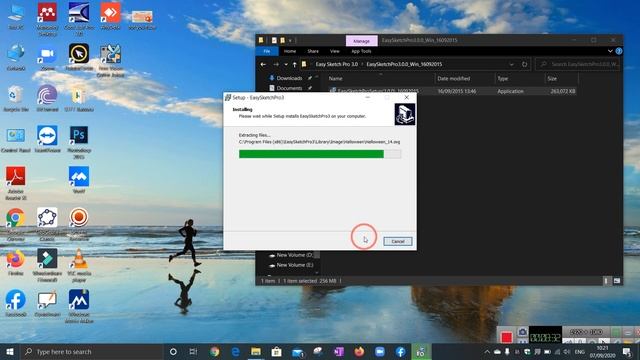Viewport: 640px width, 360px height.
Task: Open the BitTorrent desktop shortcut
Action: (47, 99)
